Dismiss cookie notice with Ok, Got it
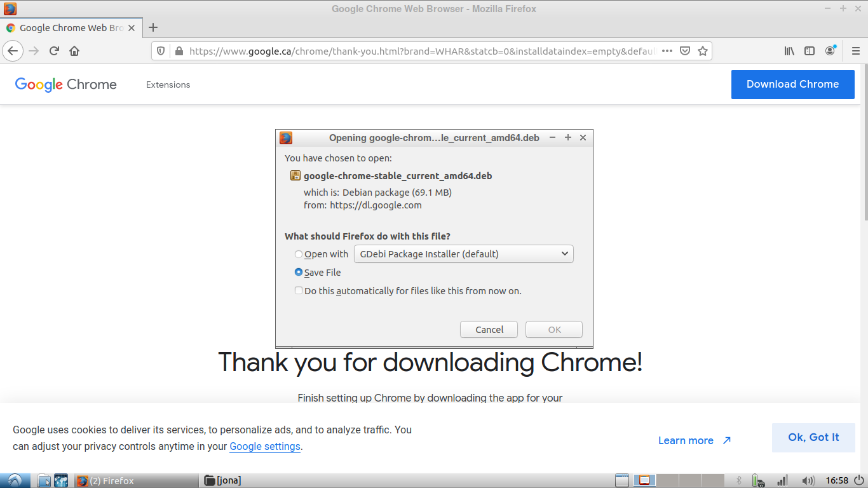Screen dimensions: 868x488 point(813,437)
